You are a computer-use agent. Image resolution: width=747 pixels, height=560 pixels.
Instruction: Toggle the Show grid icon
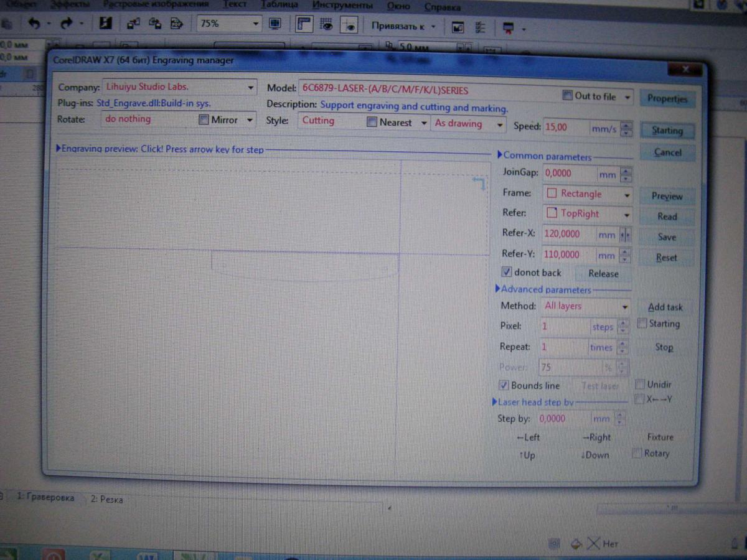coord(326,25)
